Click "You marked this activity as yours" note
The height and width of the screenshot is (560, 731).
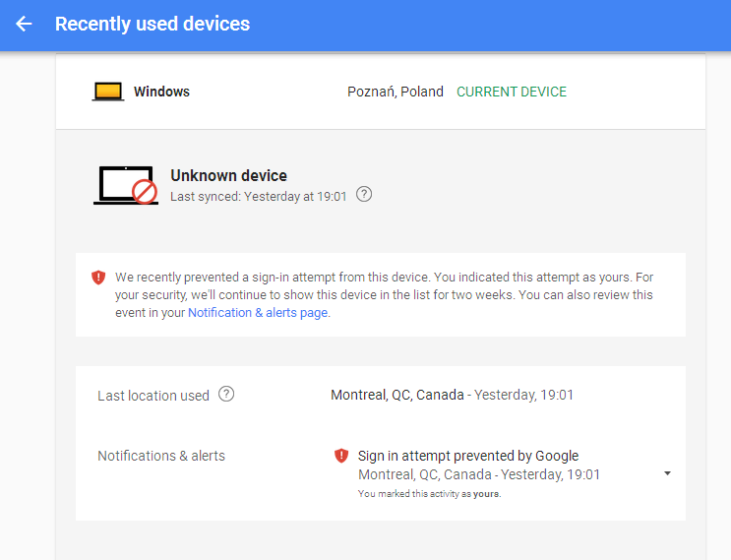tap(429, 493)
